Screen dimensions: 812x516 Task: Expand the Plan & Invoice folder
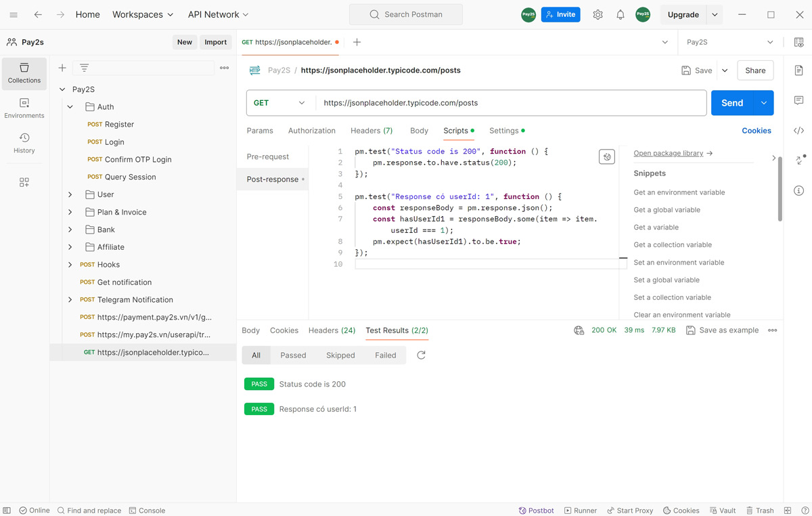pyautogui.click(x=70, y=212)
